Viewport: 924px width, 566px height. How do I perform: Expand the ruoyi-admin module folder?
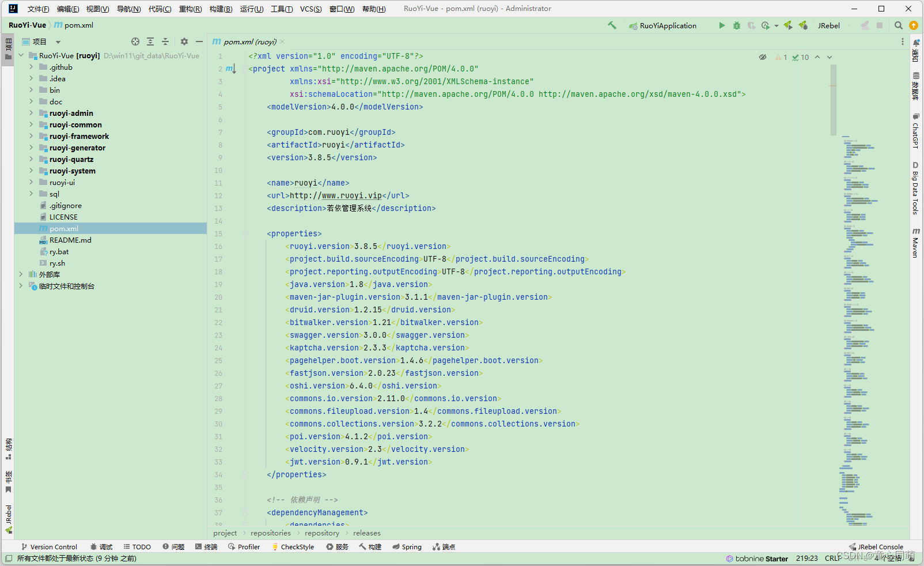pos(31,113)
